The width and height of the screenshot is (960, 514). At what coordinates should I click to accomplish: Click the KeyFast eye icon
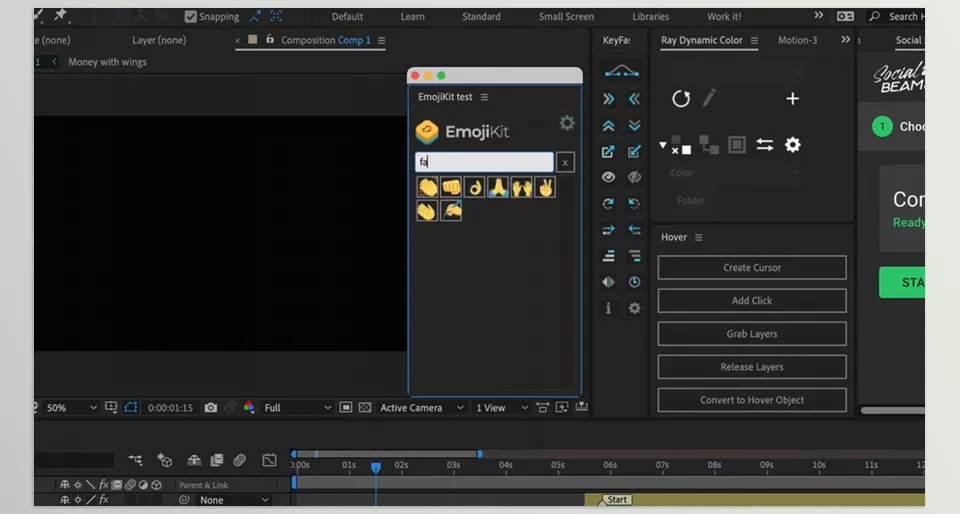pyautogui.click(x=608, y=177)
